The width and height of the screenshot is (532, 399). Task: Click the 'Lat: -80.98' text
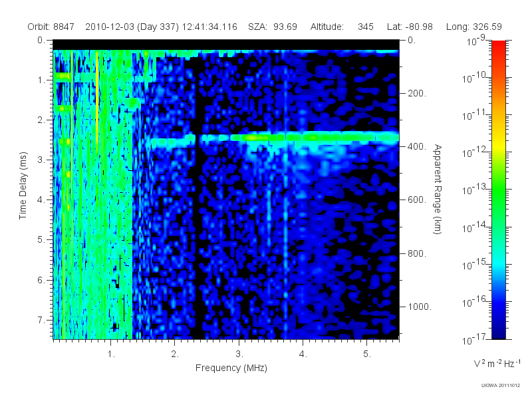(x=410, y=27)
